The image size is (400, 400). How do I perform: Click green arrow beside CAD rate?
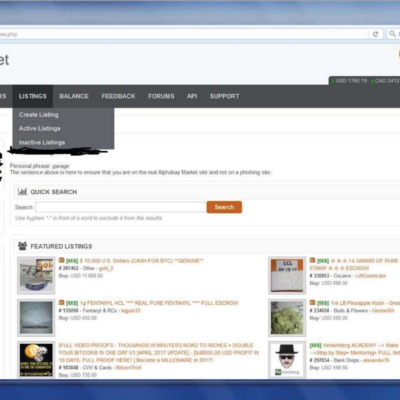(372, 81)
